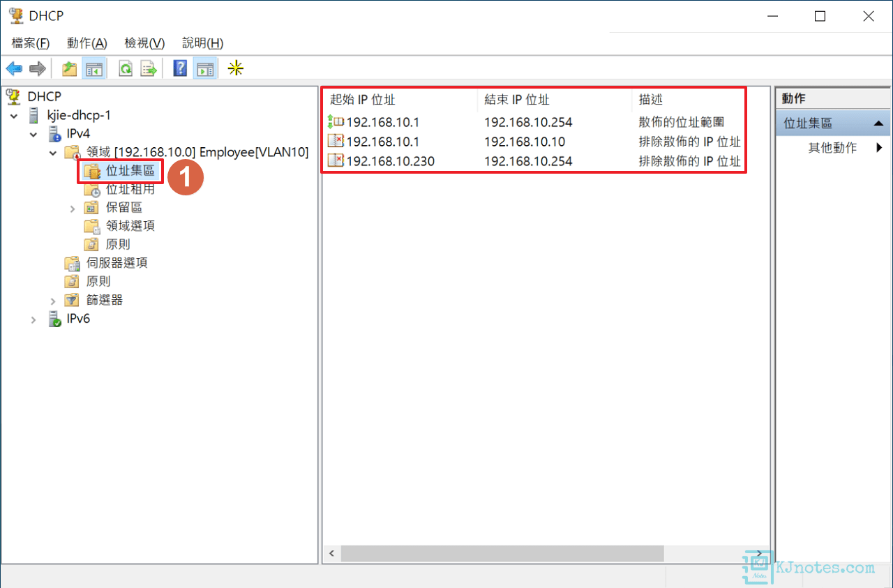Click the green distribution range icon for 192.168.10.1
The height and width of the screenshot is (588, 893).
336,122
